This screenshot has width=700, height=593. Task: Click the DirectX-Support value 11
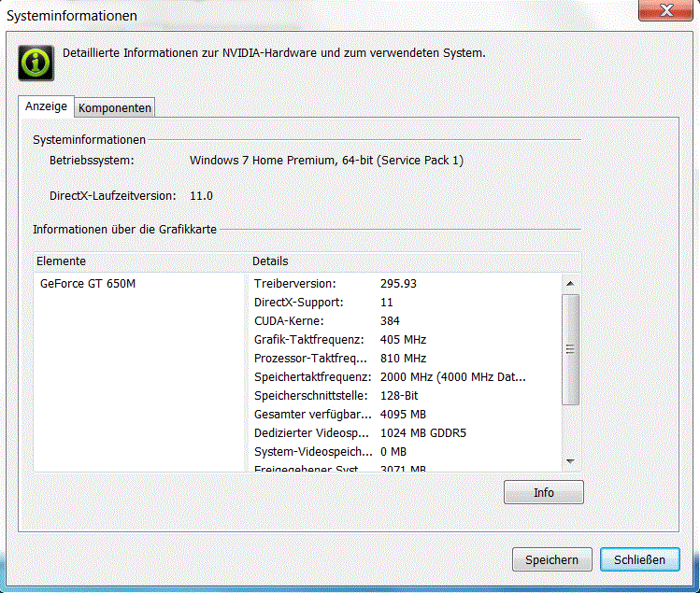pyautogui.click(x=387, y=303)
